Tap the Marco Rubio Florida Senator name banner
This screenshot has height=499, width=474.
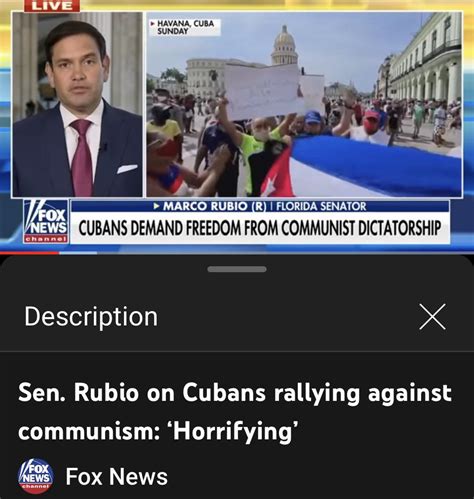click(260, 206)
